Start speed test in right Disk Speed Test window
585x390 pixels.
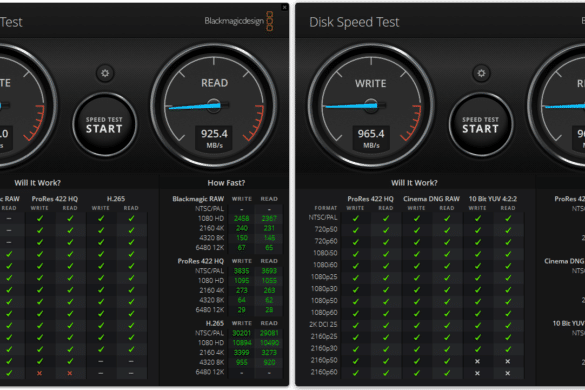481,125
